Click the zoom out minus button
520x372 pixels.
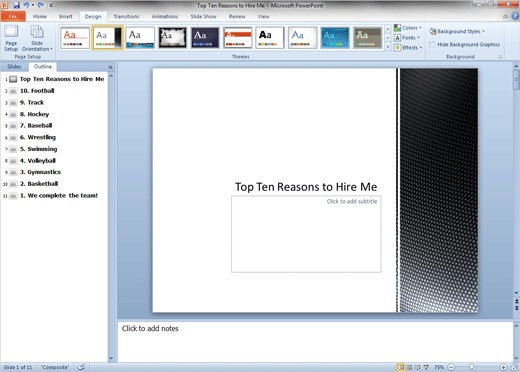click(451, 367)
